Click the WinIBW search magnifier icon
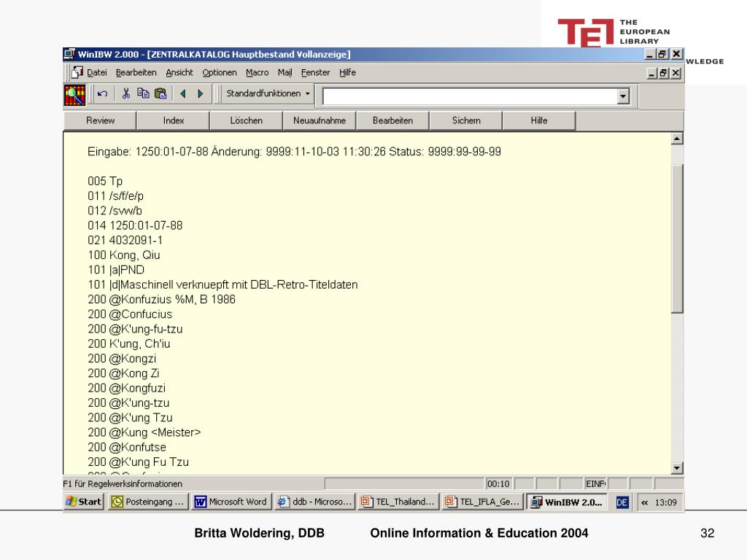 pyautogui.click(x=75, y=94)
